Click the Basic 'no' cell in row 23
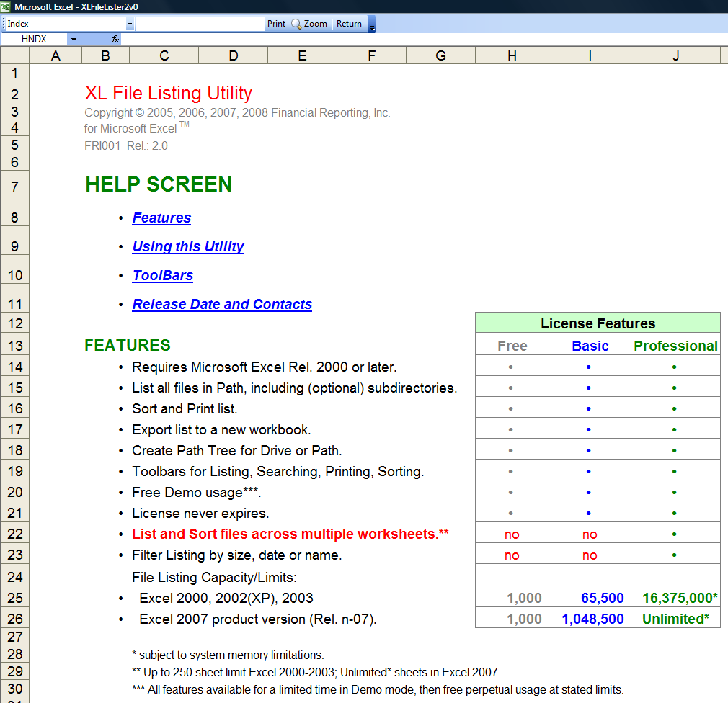Image resolution: width=728 pixels, height=703 pixels. click(590, 555)
